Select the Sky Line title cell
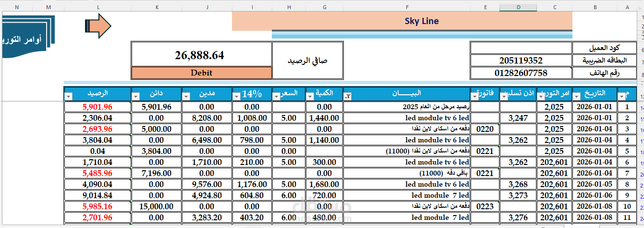644x228 pixels. (x=402, y=21)
